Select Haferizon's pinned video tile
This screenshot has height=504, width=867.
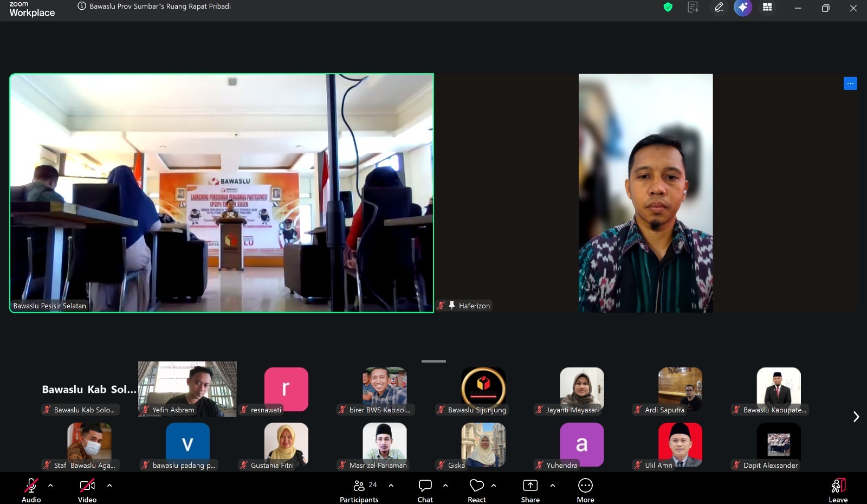pyautogui.click(x=646, y=193)
